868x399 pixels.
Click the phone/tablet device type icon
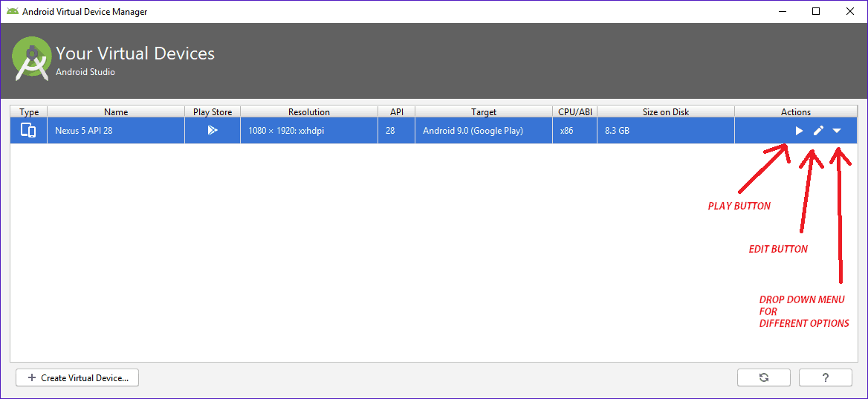(x=28, y=131)
